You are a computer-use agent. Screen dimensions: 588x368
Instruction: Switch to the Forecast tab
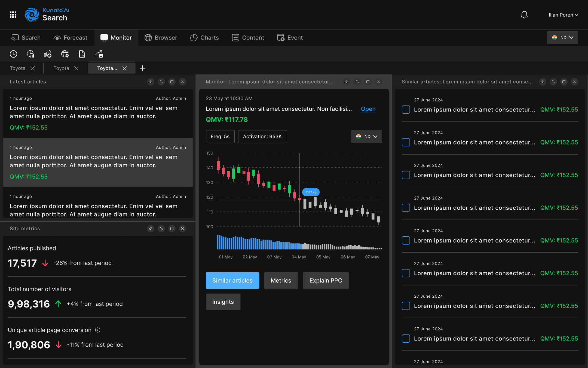[70, 38]
